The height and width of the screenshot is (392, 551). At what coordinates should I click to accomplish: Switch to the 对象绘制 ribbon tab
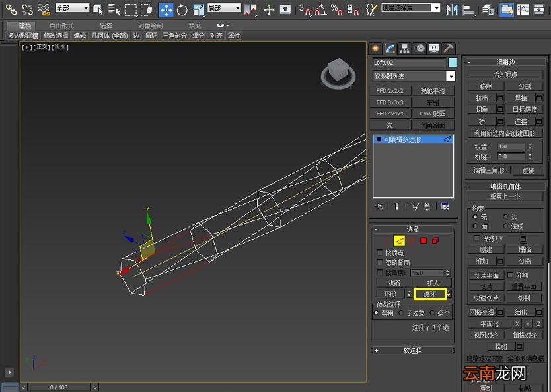coord(151,26)
